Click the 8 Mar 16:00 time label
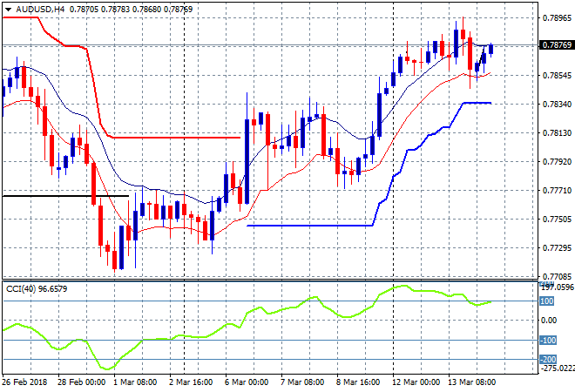The height and width of the screenshot is (392, 575). (x=358, y=382)
